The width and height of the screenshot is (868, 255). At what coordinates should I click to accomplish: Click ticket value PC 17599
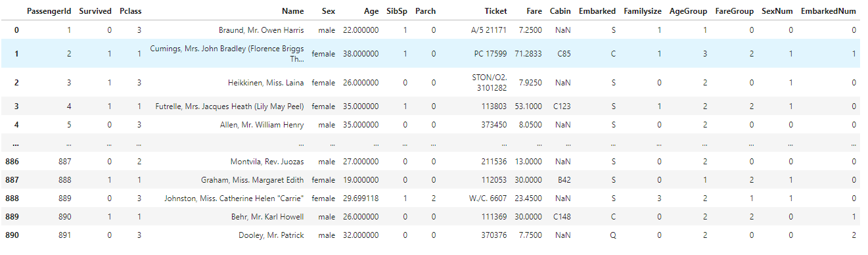[x=490, y=54]
